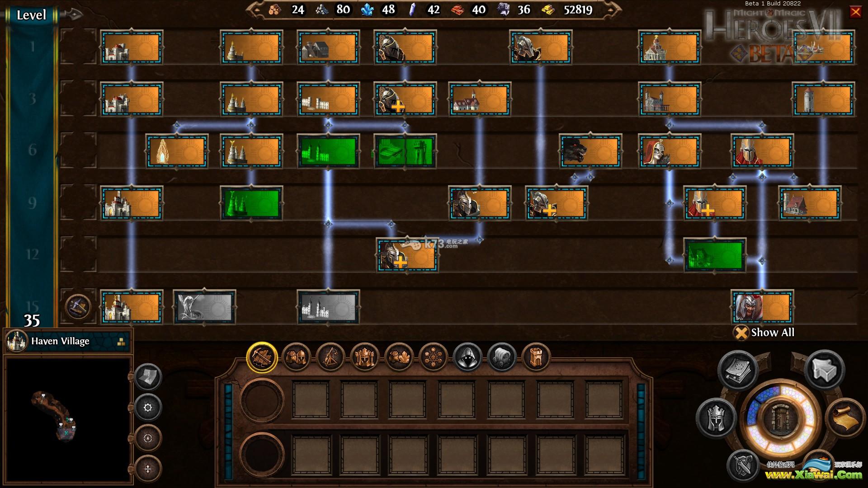Click the map sheet icon beside minimap

pos(148,376)
